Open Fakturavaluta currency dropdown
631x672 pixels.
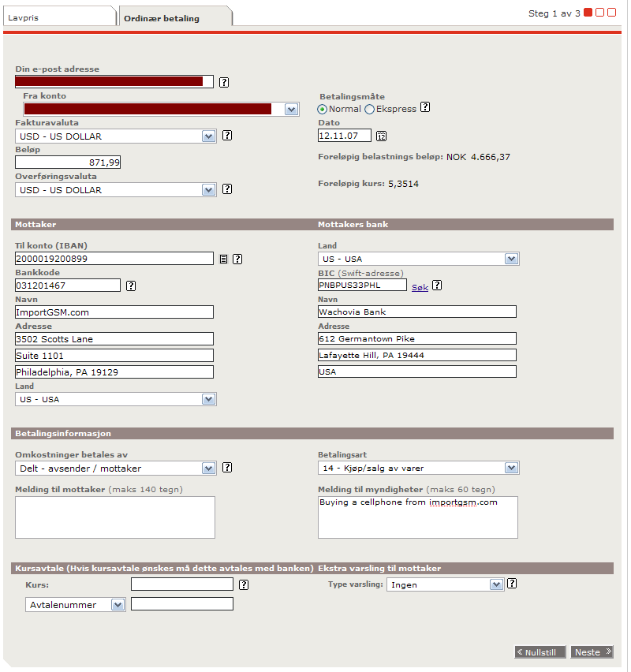pyautogui.click(x=209, y=136)
